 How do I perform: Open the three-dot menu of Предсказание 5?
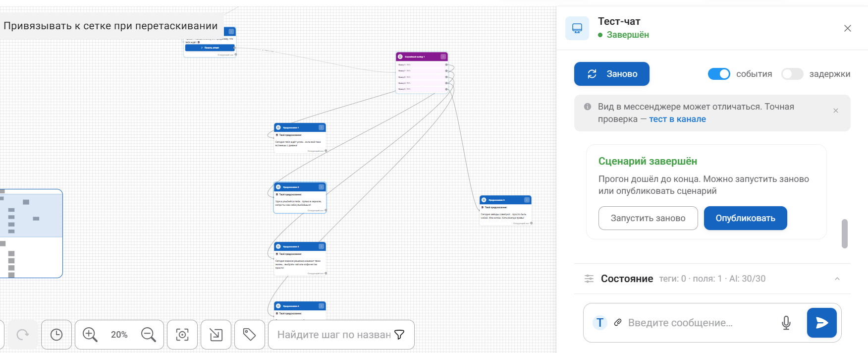click(527, 200)
